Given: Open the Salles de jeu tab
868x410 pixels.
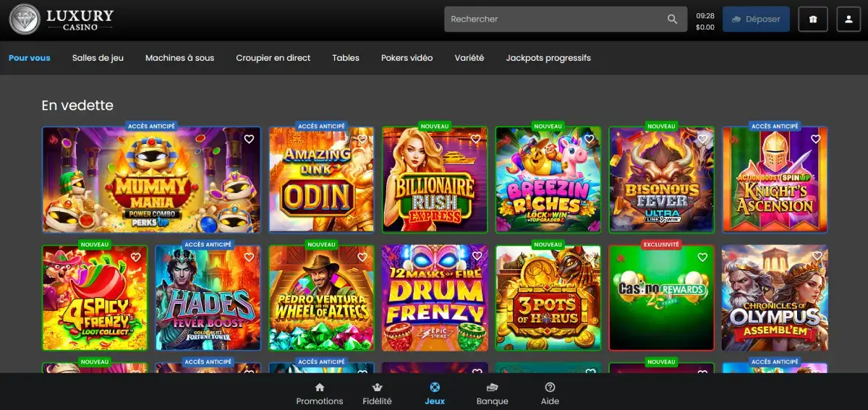Looking at the screenshot, I should pyautogui.click(x=98, y=58).
